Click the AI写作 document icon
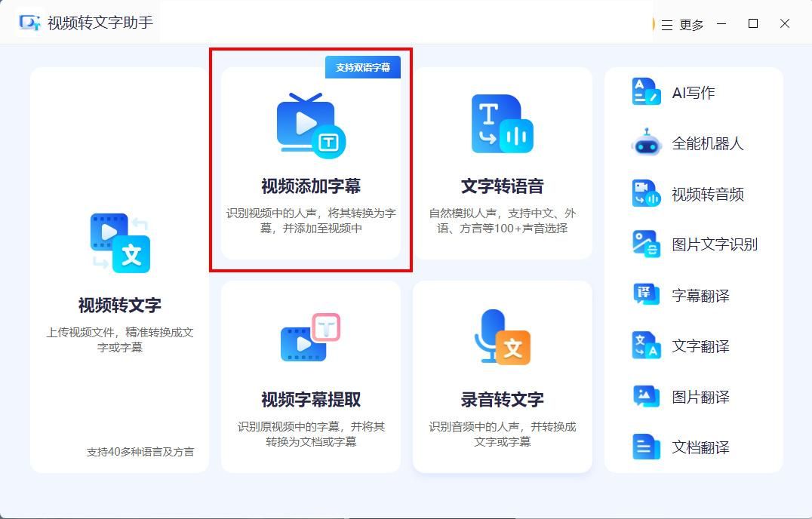 point(646,91)
